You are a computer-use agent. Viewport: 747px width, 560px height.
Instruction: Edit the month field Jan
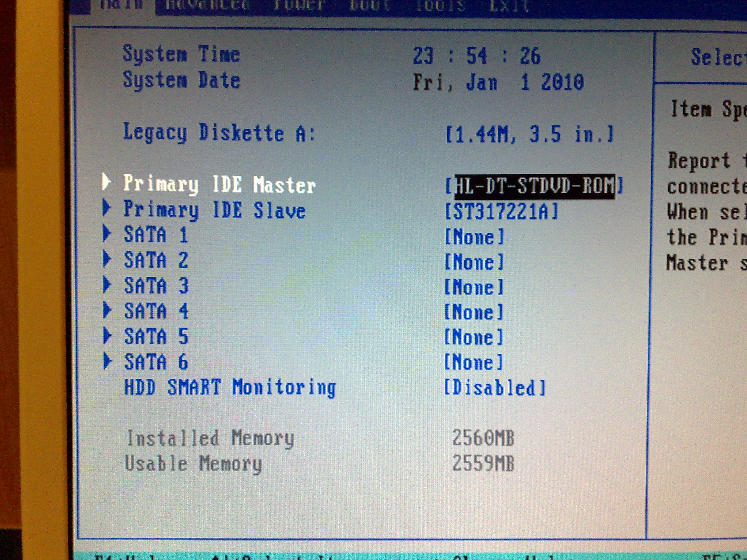pos(482,83)
